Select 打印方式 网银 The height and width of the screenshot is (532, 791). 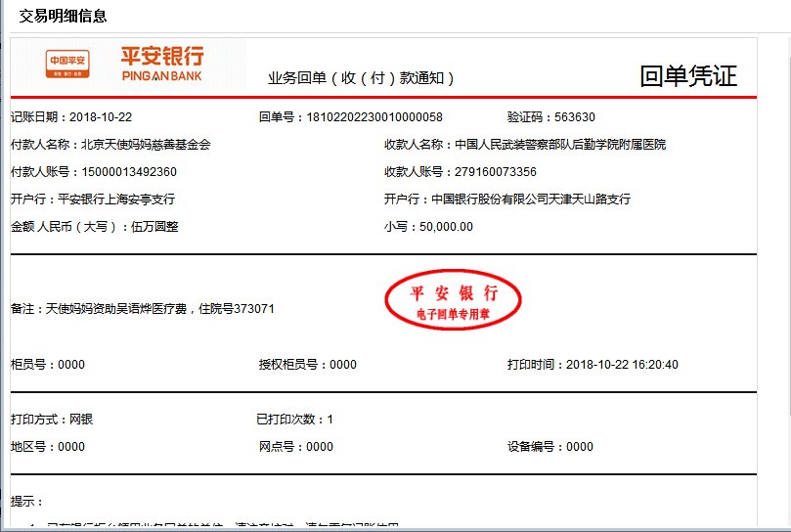(x=52, y=420)
